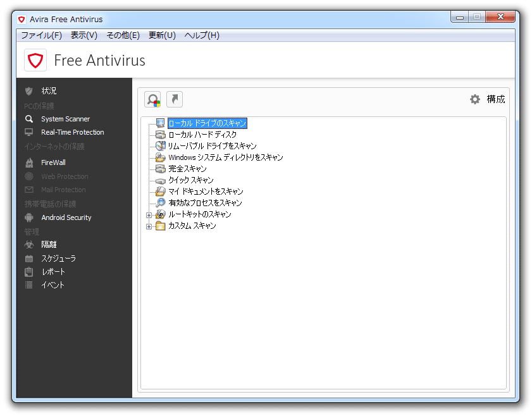This screenshot has height=416, width=532.
Task: Click the icon of ルートキットのスキャン
Action: click(x=160, y=214)
